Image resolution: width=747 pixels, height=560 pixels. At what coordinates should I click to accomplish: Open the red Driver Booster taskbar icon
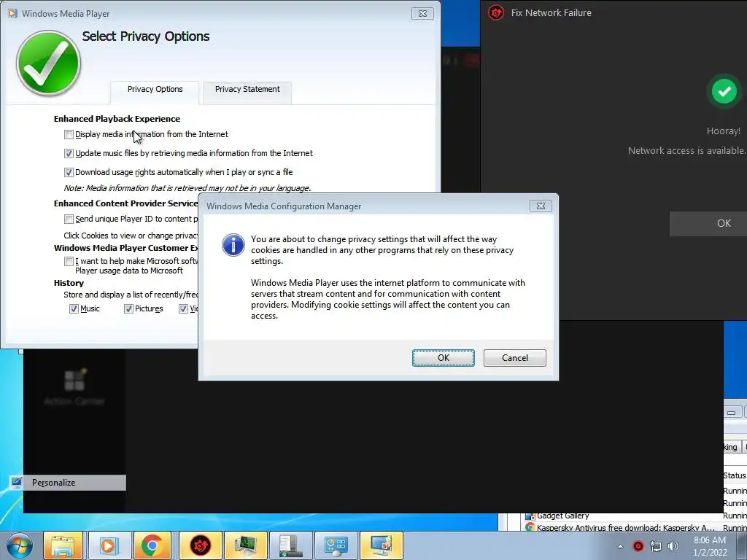click(x=200, y=545)
